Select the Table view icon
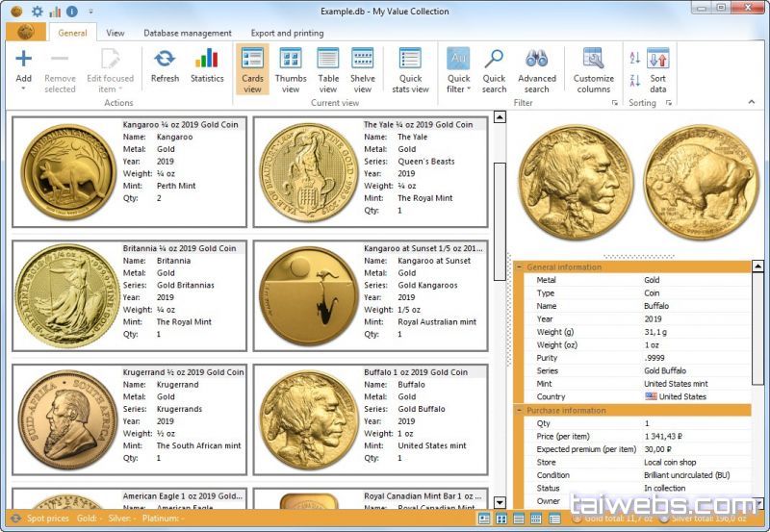This screenshot has height=532, width=770. click(328, 69)
